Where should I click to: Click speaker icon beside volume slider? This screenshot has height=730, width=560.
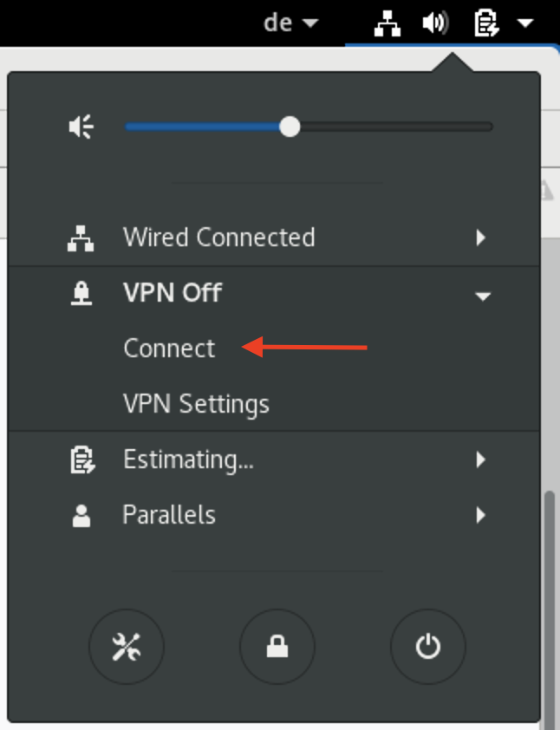pos(81,127)
